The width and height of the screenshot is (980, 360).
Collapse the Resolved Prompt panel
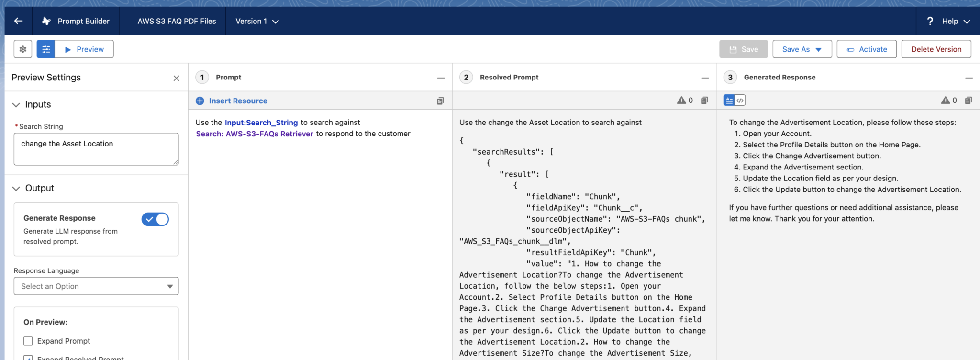click(x=705, y=78)
